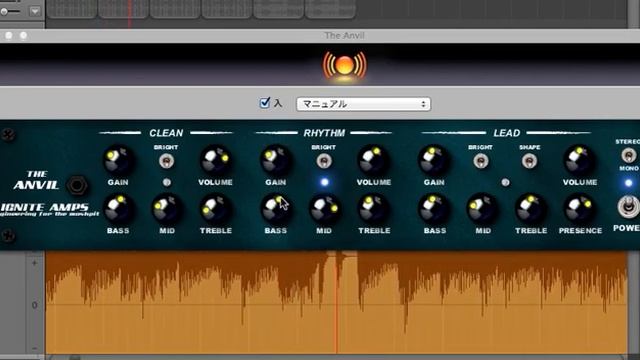Click The Anvil window title bar
The width and height of the screenshot is (640, 360).
point(320,36)
